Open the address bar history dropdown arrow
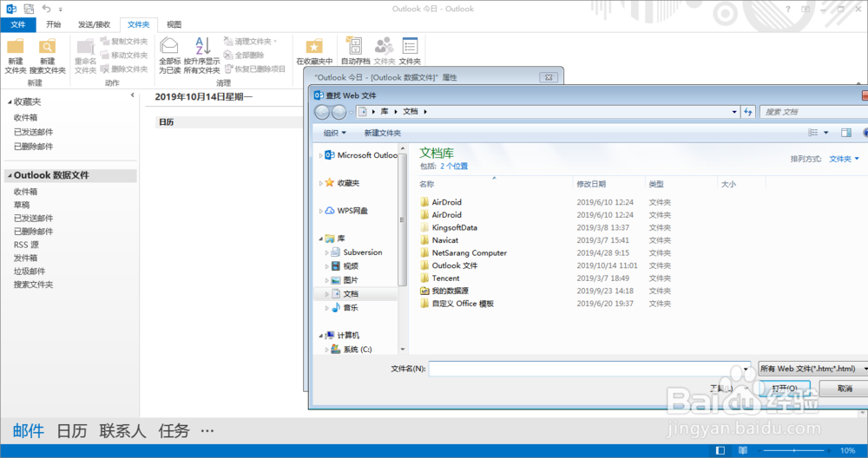 point(734,112)
